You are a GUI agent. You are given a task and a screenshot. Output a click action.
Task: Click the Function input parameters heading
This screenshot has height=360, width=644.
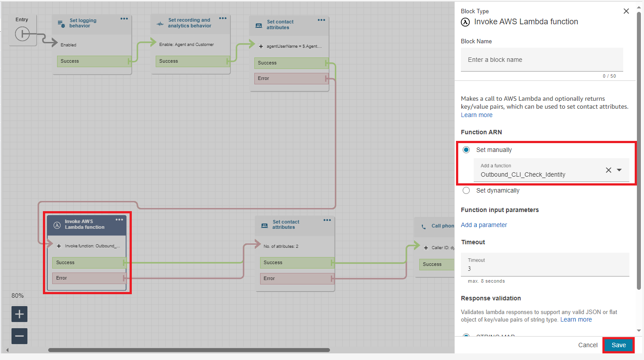click(x=500, y=210)
